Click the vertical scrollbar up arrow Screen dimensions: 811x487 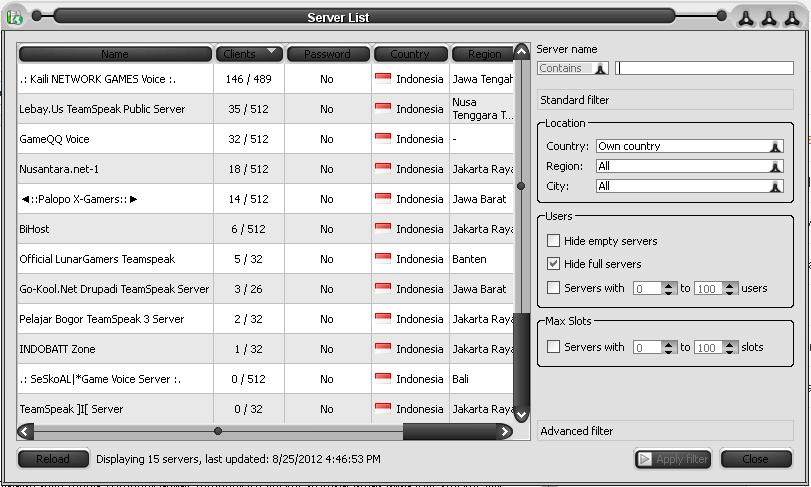522,51
